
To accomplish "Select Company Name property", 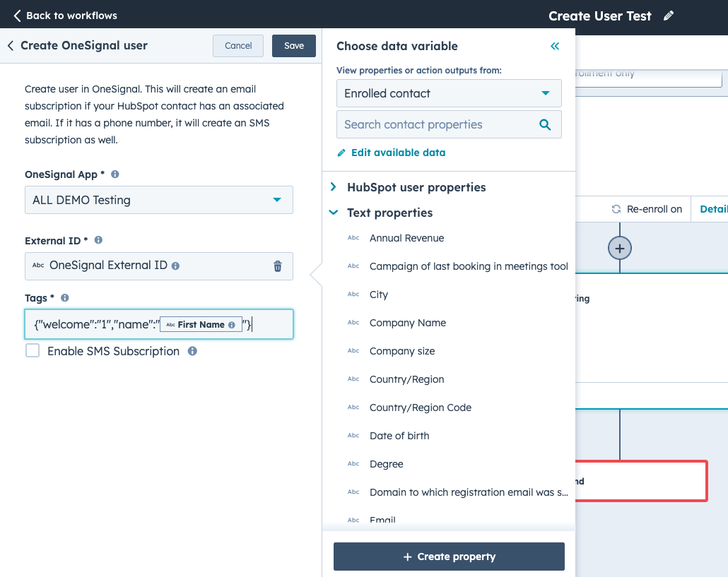I will (408, 323).
